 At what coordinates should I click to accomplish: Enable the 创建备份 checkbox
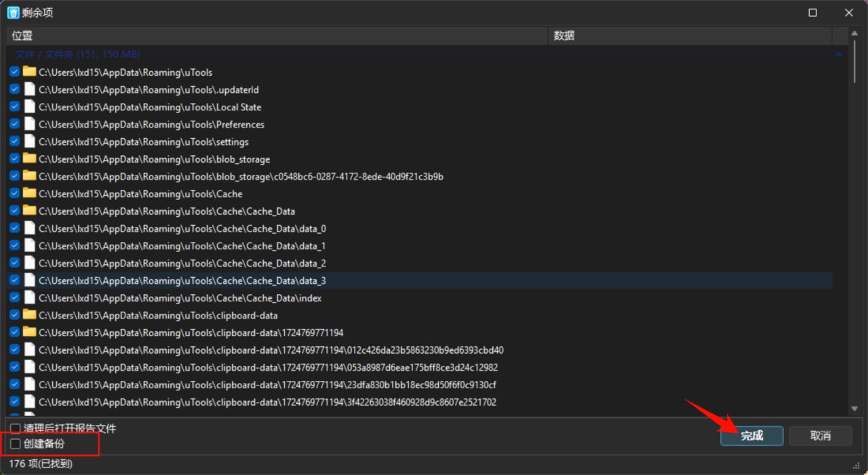tap(16, 444)
